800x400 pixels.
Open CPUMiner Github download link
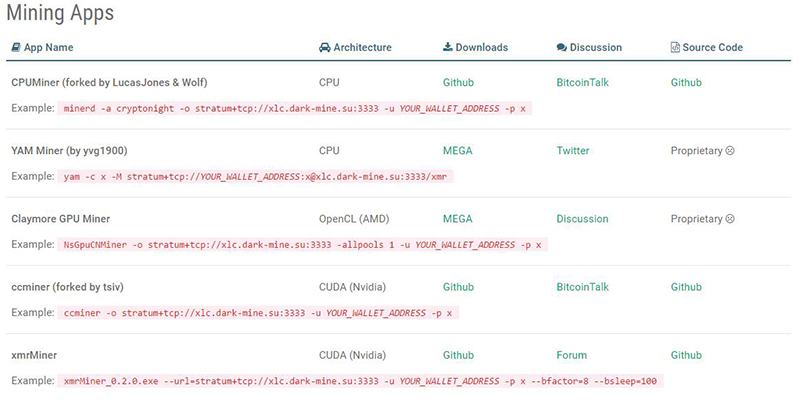tap(458, 83)
